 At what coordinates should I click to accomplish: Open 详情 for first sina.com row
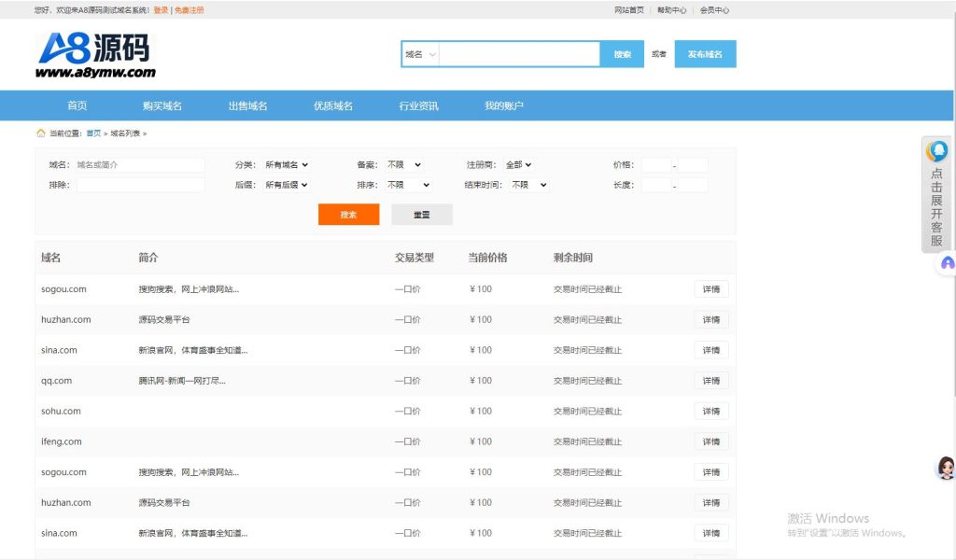710,350
